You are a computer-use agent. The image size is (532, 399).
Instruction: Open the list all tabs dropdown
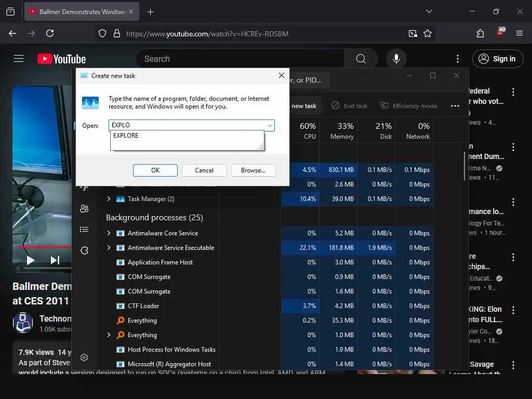click(429, 11)
